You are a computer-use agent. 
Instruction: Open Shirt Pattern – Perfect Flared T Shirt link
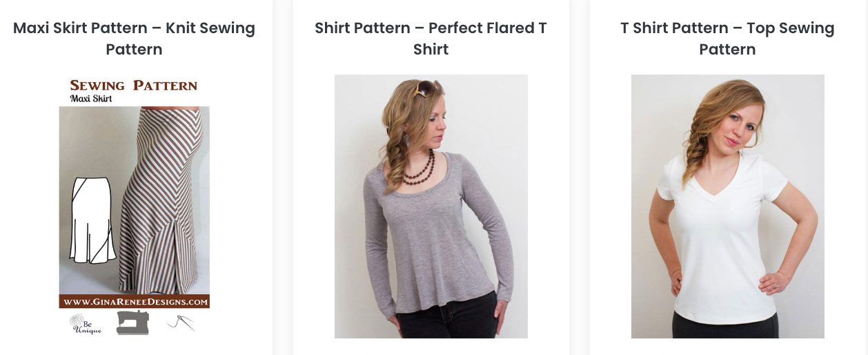tap(431, 39)
